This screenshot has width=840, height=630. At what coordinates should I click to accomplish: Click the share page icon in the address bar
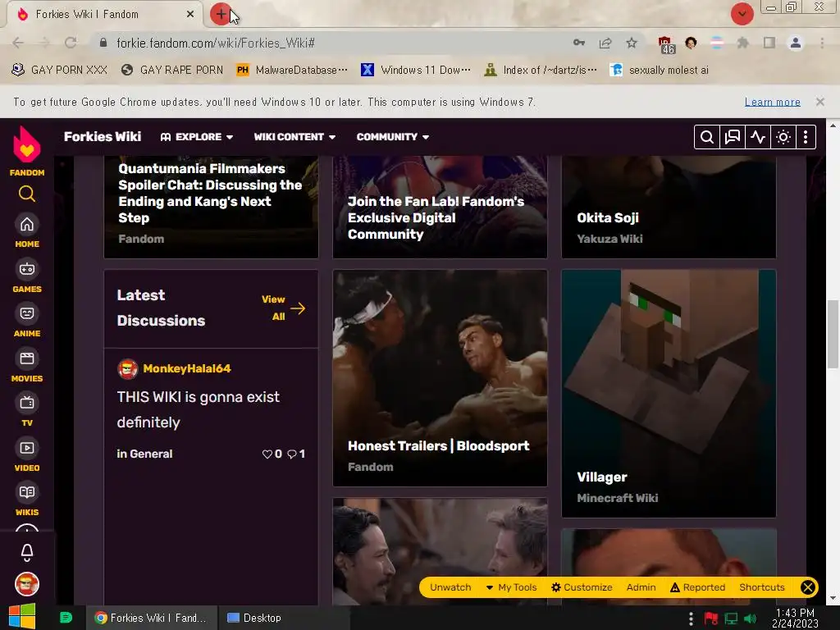pos(605,43)
